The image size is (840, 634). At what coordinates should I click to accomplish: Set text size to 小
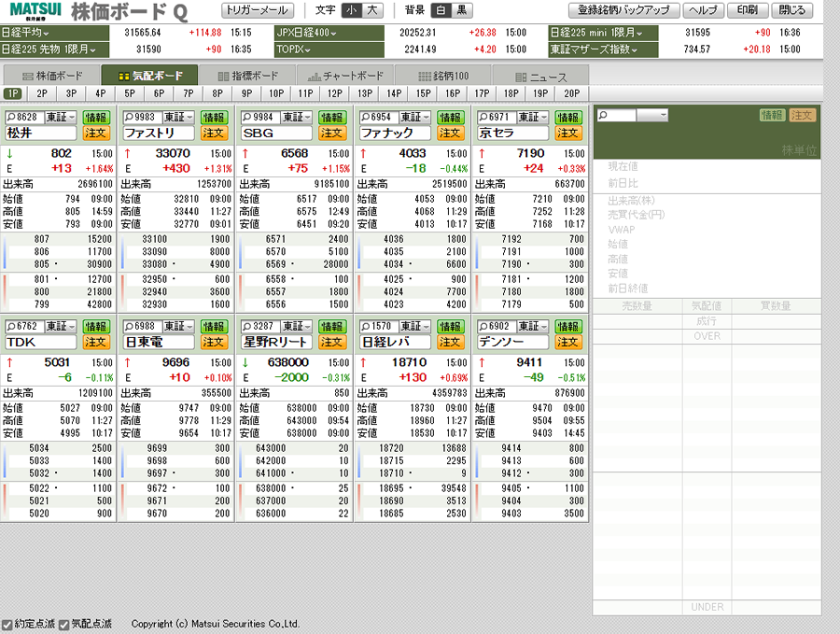[x=352, y=9]
